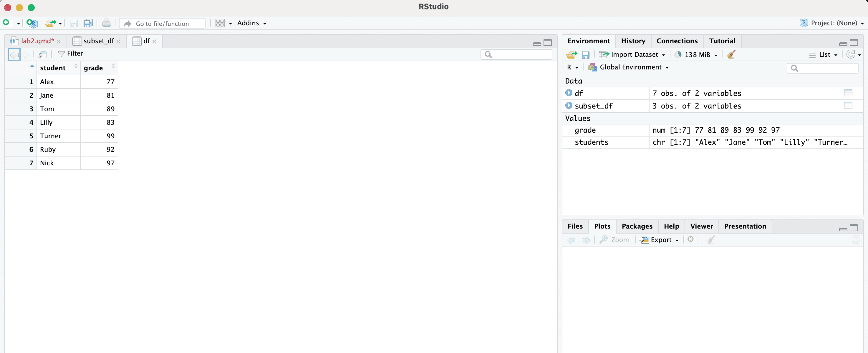Click the Create a Project icon

pyautogui.click(x=31, y=23)
